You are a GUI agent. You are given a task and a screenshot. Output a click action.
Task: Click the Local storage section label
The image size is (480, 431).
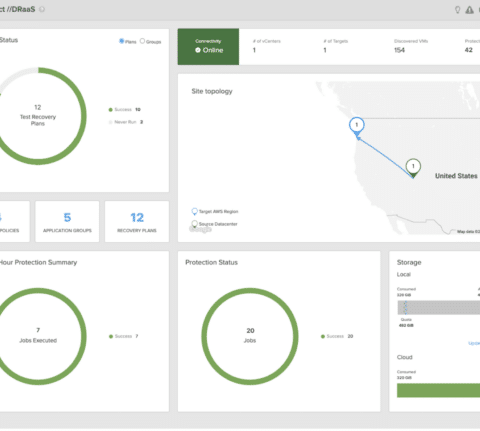coord(404,274)
